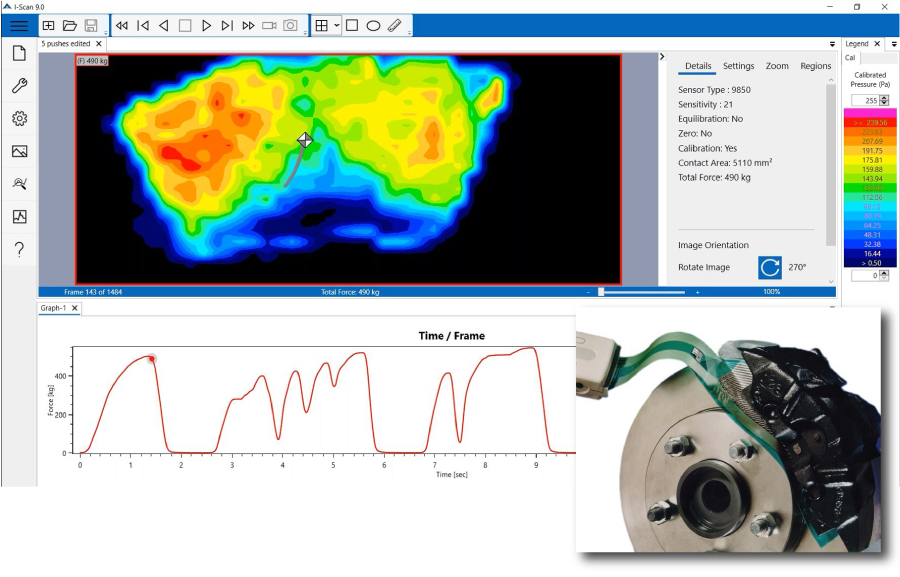Choose the line measurement tool
Image resolution: width=900 pixels, height=577 pixels.
[x=395, y=26]
